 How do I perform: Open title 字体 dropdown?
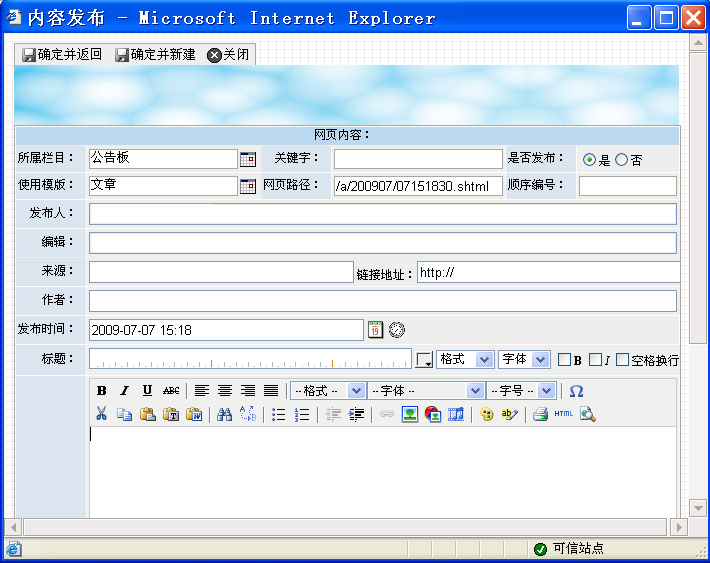(524, 360)
